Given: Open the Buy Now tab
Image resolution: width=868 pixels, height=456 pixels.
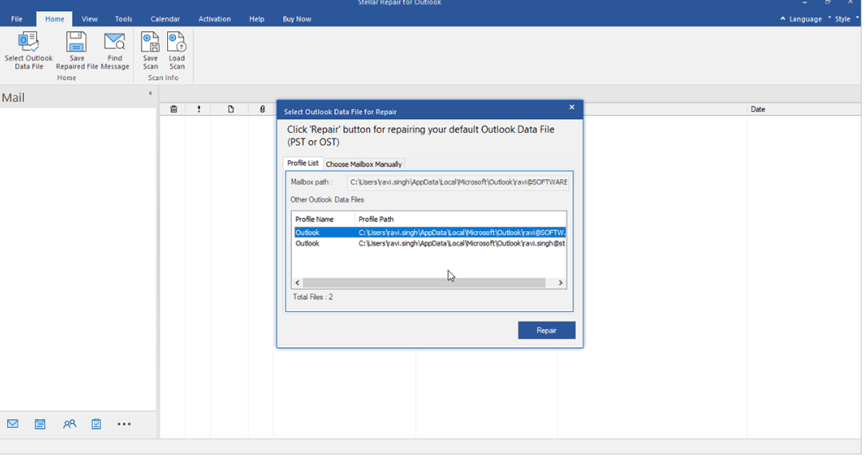Looking at the screenshot, I should 297,19.
